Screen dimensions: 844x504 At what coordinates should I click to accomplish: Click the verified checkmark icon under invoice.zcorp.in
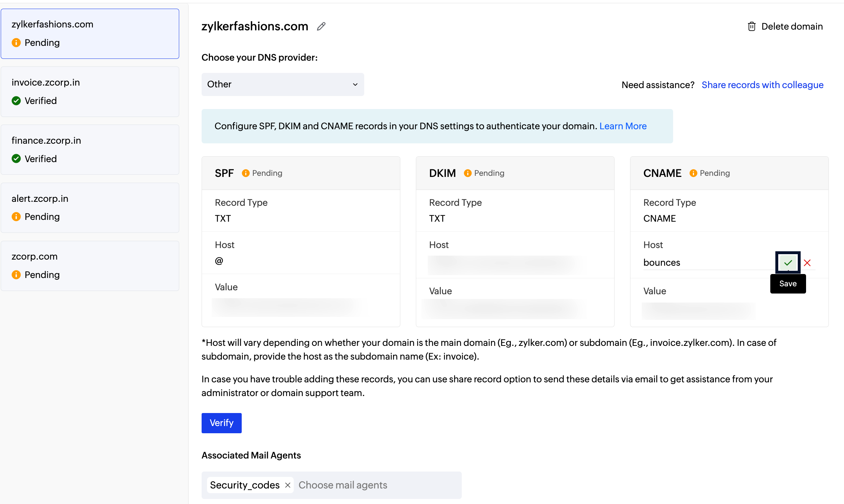coord(16,101)
